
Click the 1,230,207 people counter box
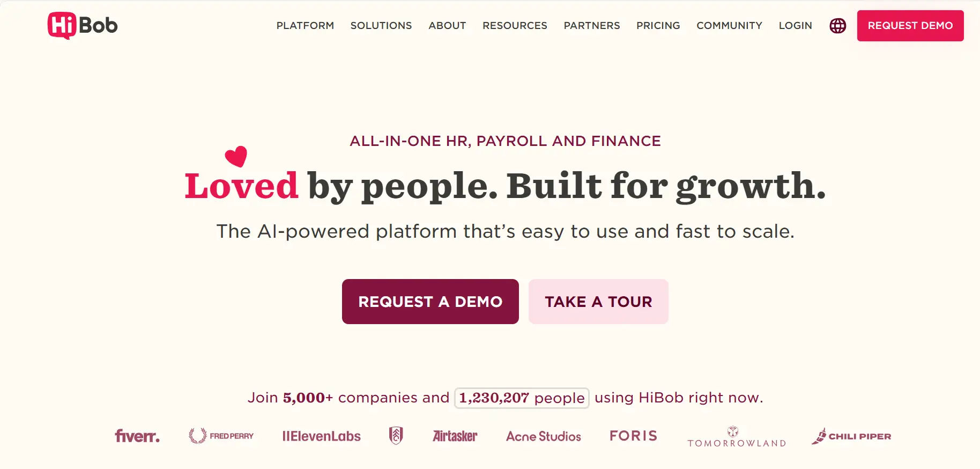[522, 398]
